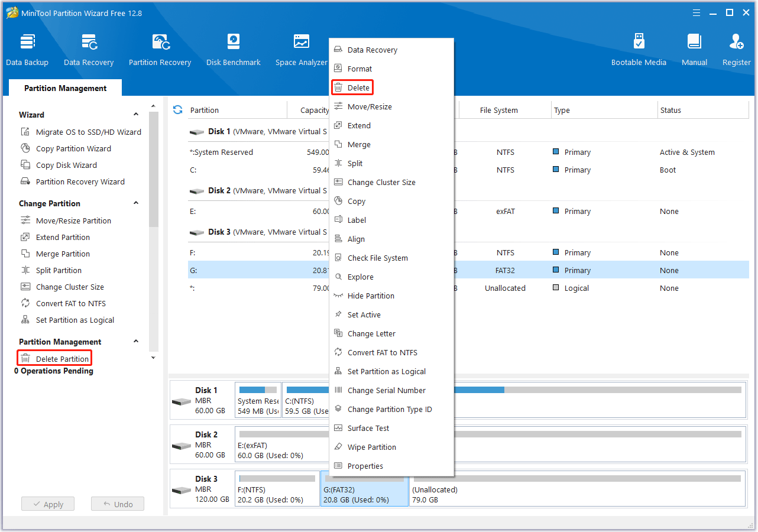The image size is (758, 532).
Task: Choose Convert FAT to NTFS in sidebar
Action: pos(63,303)
